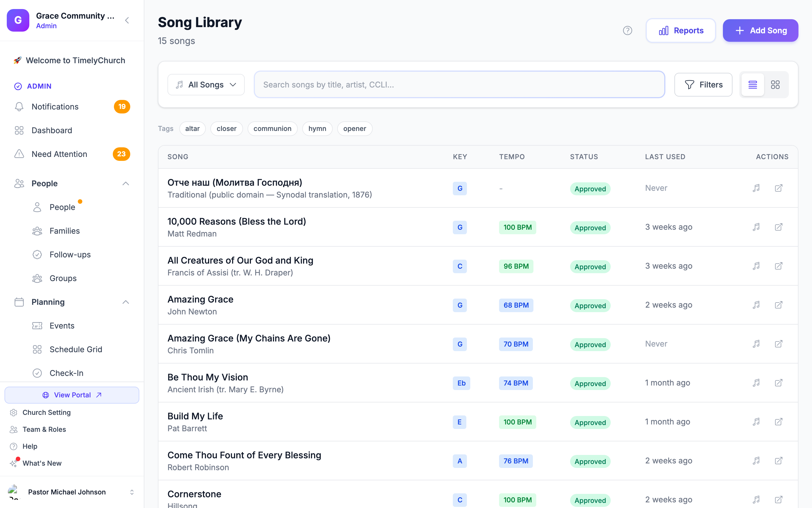This screenshot has height=508, width=812.
Task: Toggle the opener tag filter
Action: pos(355,129)
